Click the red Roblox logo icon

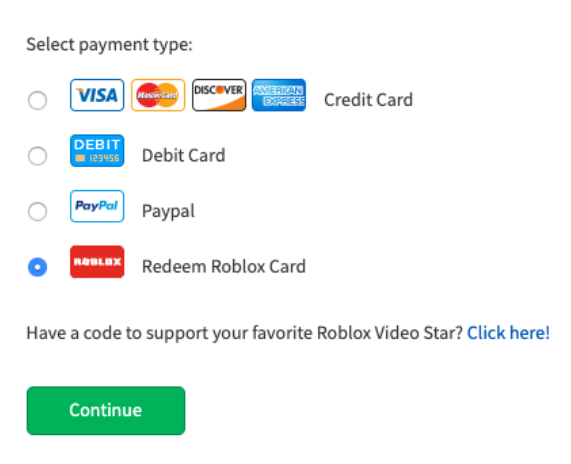point(97,262)
